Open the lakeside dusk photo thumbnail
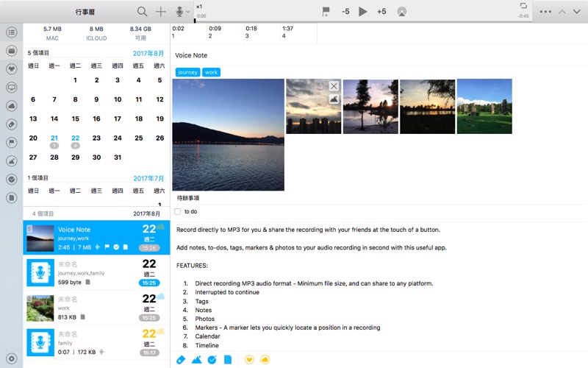This screenshot has height=368, width=588. [428, 106]
